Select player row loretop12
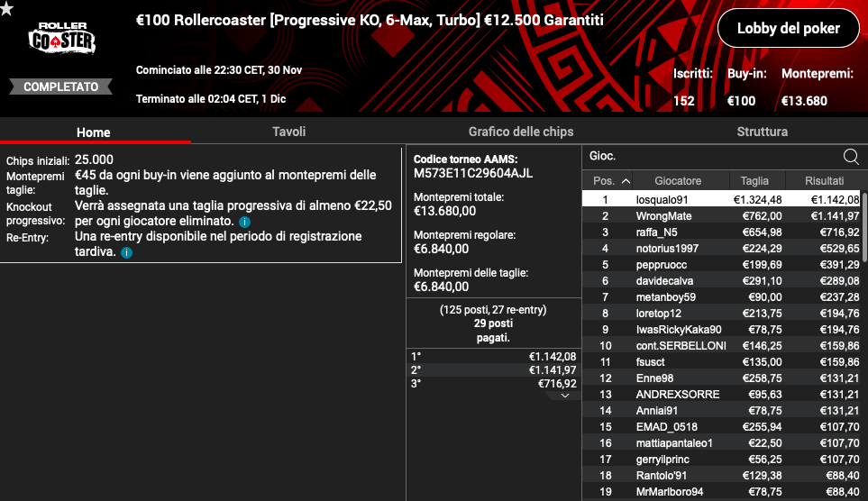 pyautogui.click(x=721, y=314)
